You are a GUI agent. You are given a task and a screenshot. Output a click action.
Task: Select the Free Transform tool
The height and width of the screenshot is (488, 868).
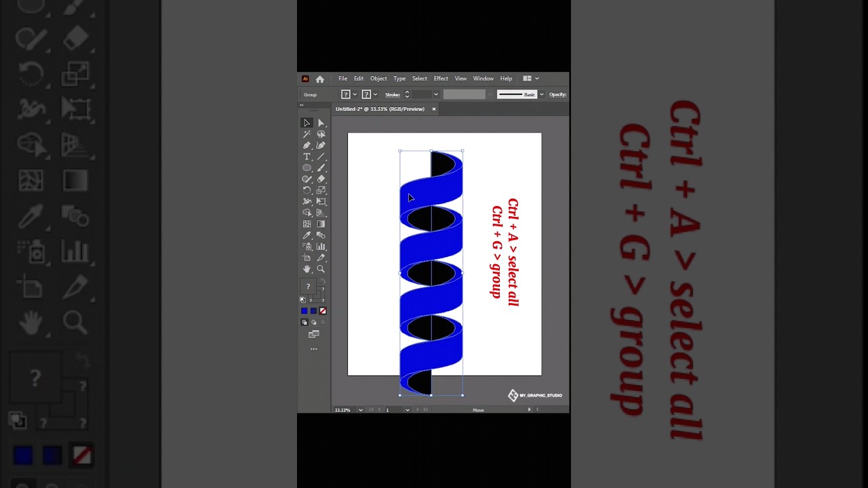point(321,201)
